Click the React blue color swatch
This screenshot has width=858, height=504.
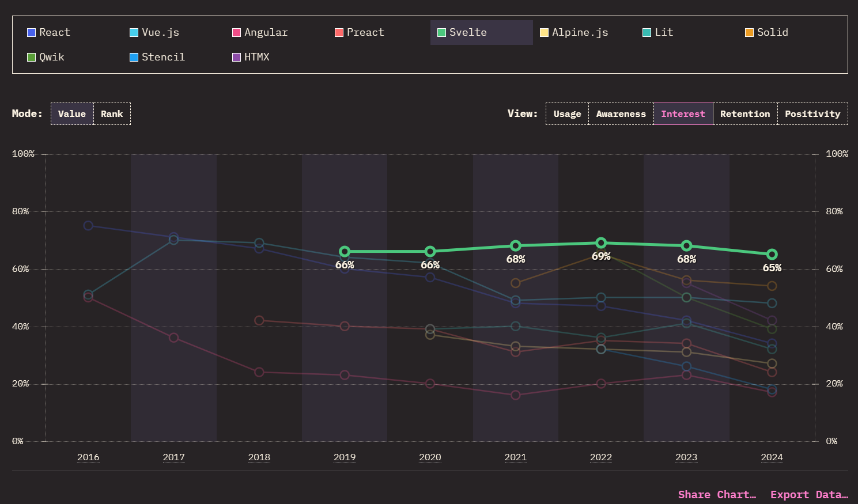(32, 32)
